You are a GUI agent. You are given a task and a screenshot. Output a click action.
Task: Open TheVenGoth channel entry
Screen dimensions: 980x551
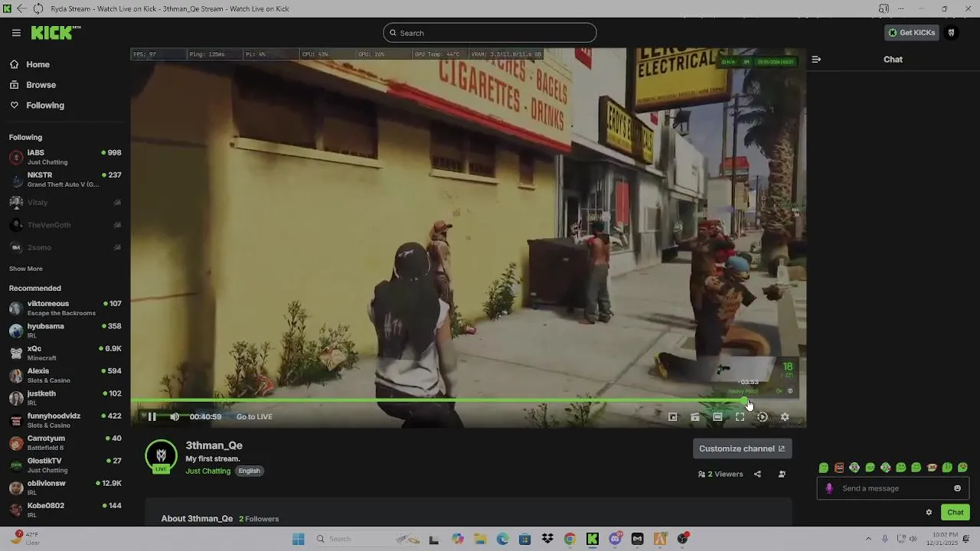[x=65, y=225]
